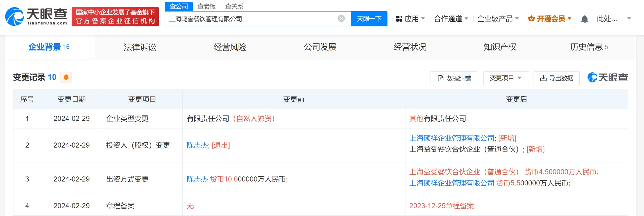Click 上海益受餐饮合伙企业 entry marked 新增

[x=477, y=149]
